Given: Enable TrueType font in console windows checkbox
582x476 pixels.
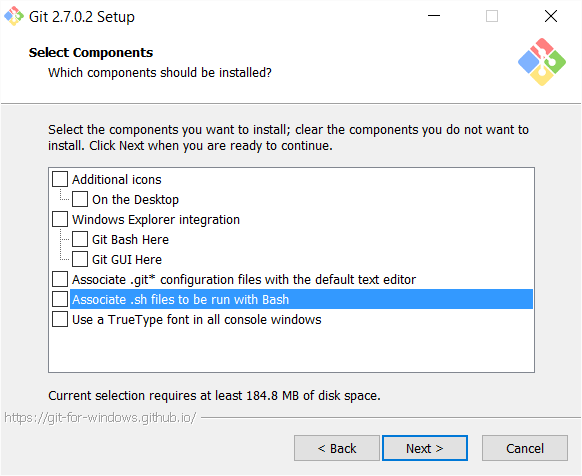Looking at the screenshot, I should pos(60,319).
